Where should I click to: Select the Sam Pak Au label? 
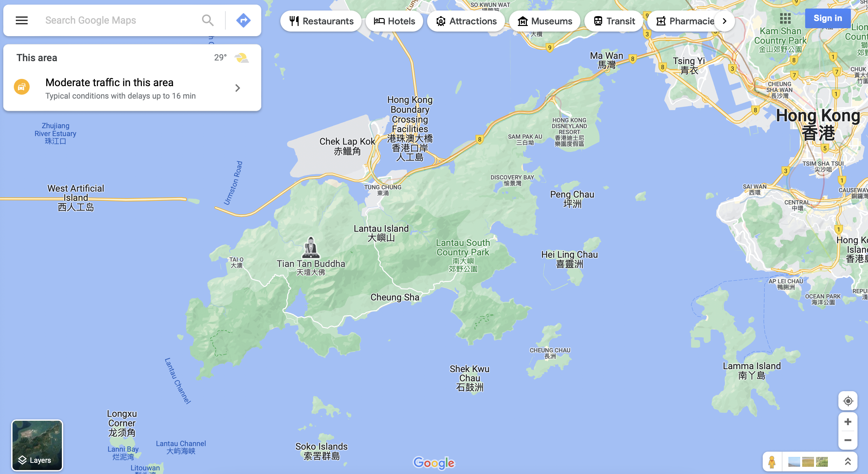[525, 139]
